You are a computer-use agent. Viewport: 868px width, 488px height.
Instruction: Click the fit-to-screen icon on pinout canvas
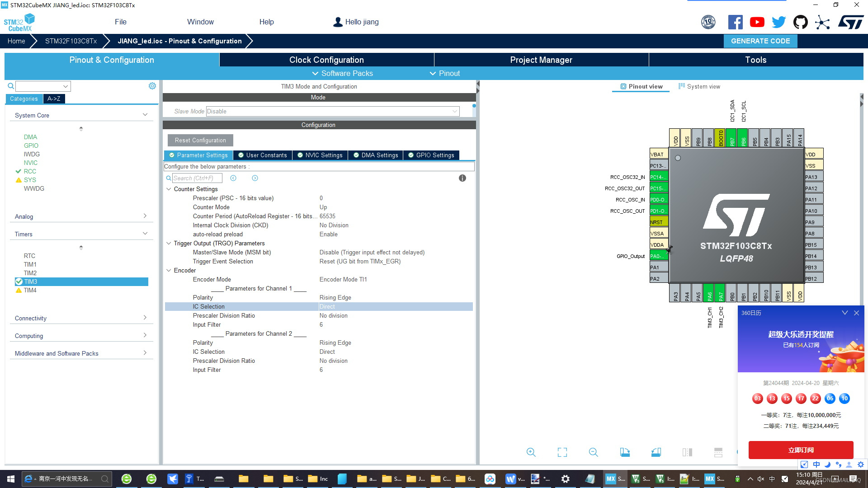[x=561, y=452]
